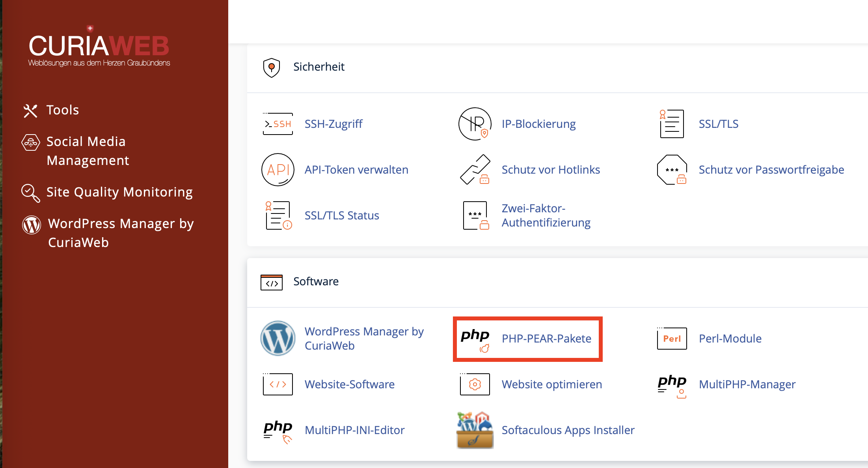Click the Tools wrench icon in sidebar
This screenshot has height=468, width=868.
coord(30,111)
